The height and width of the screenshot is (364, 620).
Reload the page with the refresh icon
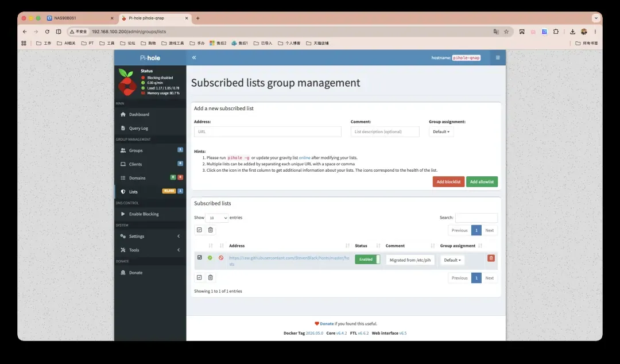[47, 32]
